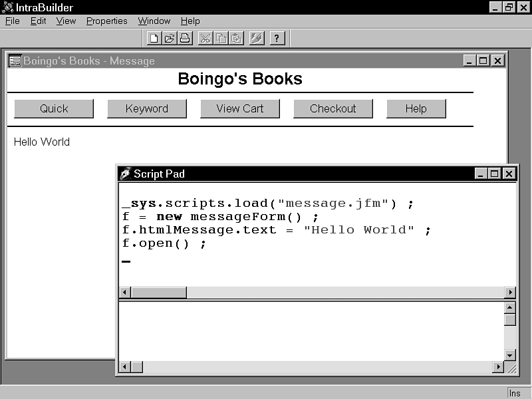Click the Run lightning-bolt toolbar icon
532x399 pixels.
click(257, 38)
